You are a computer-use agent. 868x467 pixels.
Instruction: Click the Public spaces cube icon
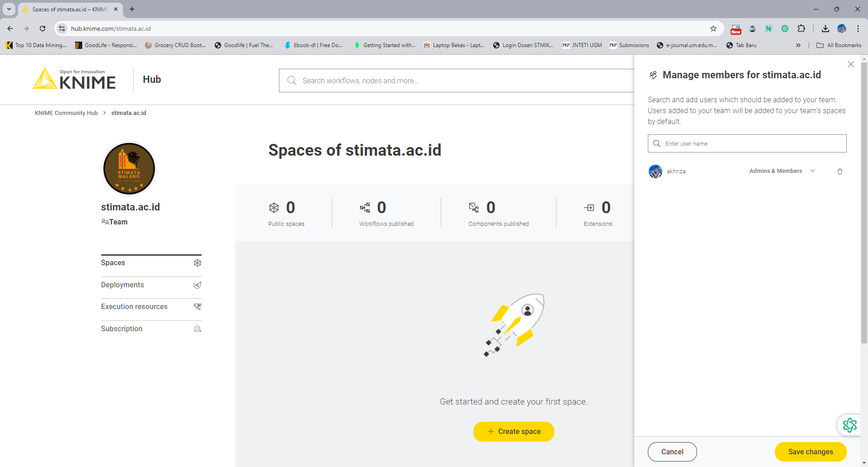pos(274,208)
